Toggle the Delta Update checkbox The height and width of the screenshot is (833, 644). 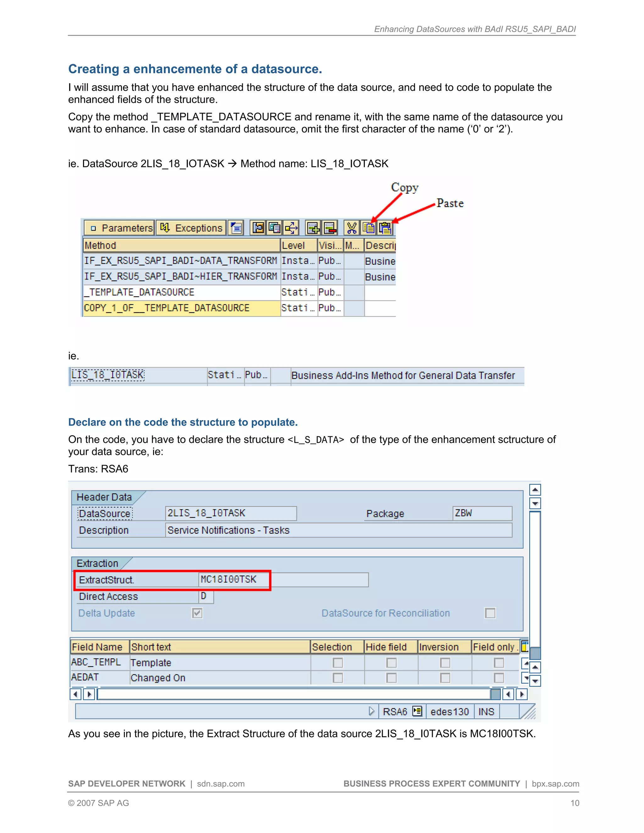(197, 613)
